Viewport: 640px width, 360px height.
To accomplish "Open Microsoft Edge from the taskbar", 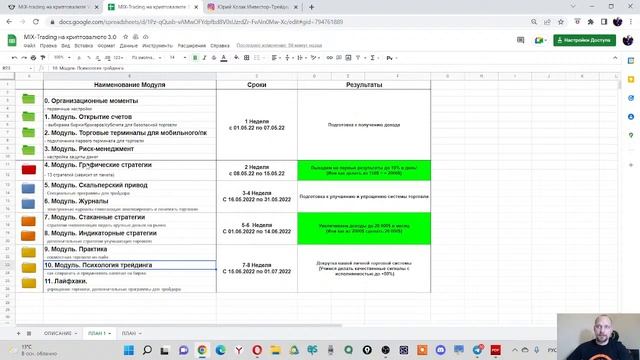I will click(220, 350).
